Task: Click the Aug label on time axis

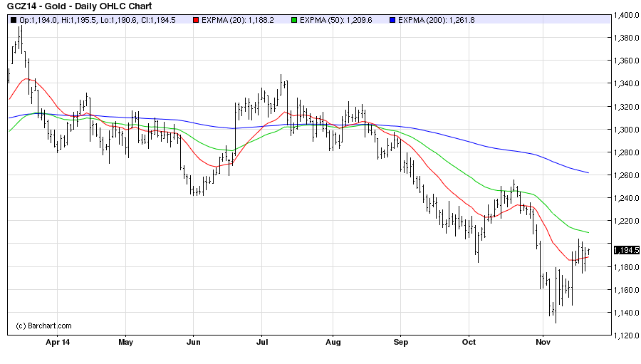Action: point(332,343)
